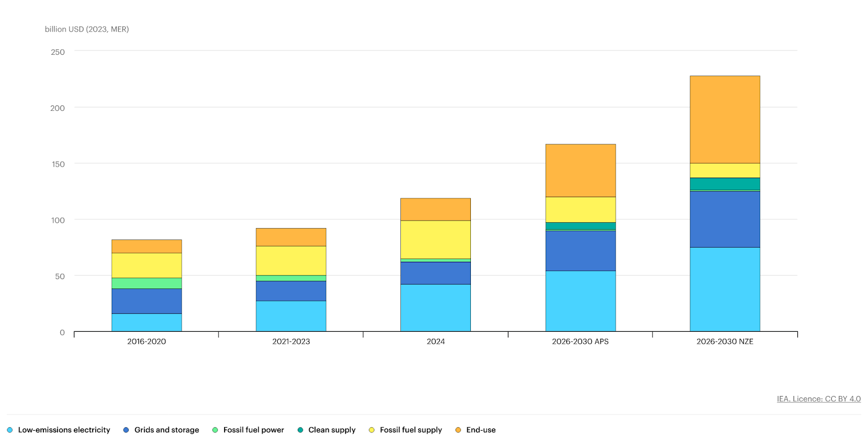Select the Low-emissions electricity segment of 2026-2030 NZE
This screenshot has height=441, width=868.
coord(725,289)
